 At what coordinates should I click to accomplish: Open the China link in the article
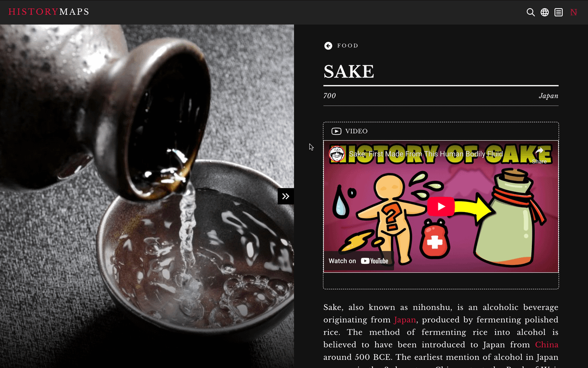[547, 345]
